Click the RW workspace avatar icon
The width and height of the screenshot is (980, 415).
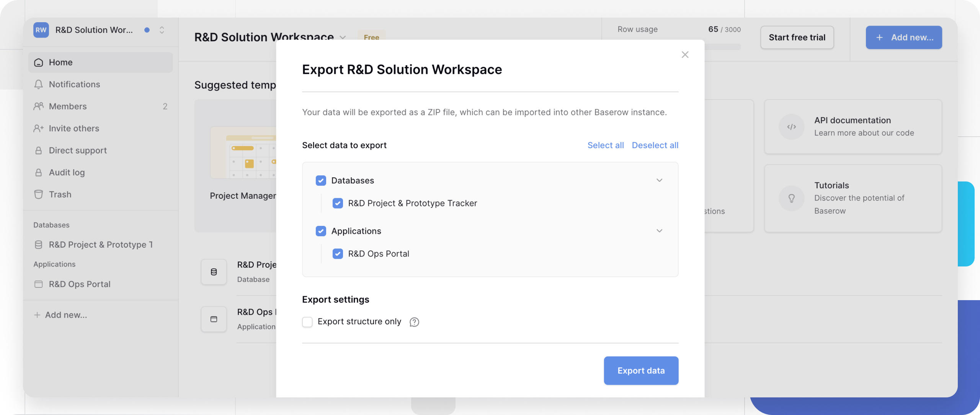point(41,30)
